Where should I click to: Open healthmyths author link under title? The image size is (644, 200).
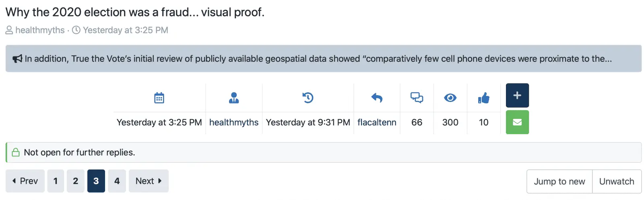click(40, 30)
